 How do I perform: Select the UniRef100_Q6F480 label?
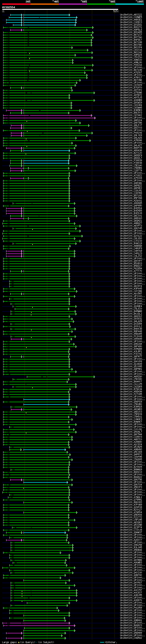coord(131,347)
